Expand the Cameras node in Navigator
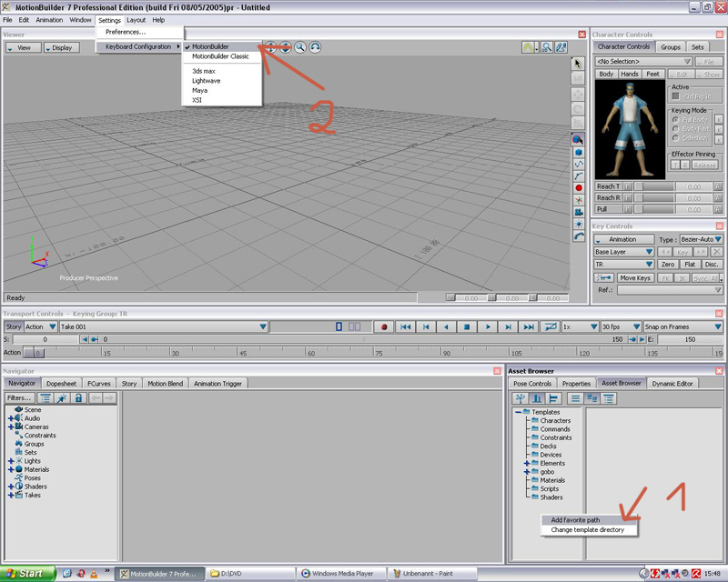Screen dimensions: 728x582 11,426
